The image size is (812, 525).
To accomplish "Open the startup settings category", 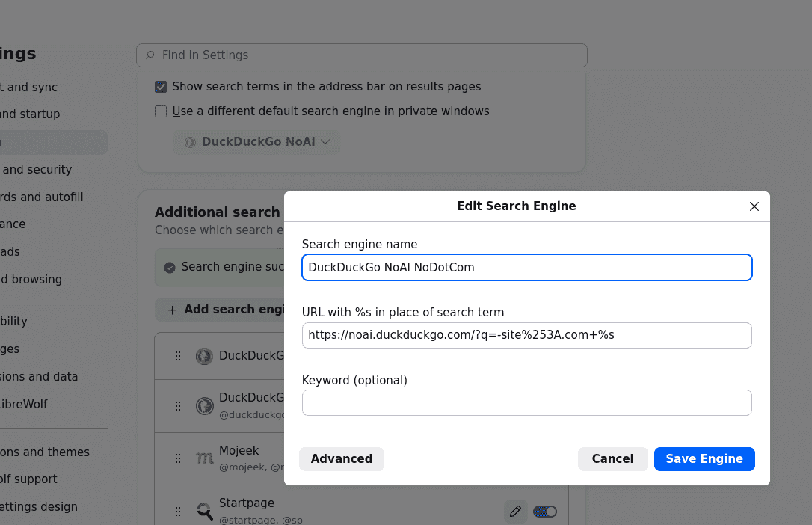I will tap(29, 114).
